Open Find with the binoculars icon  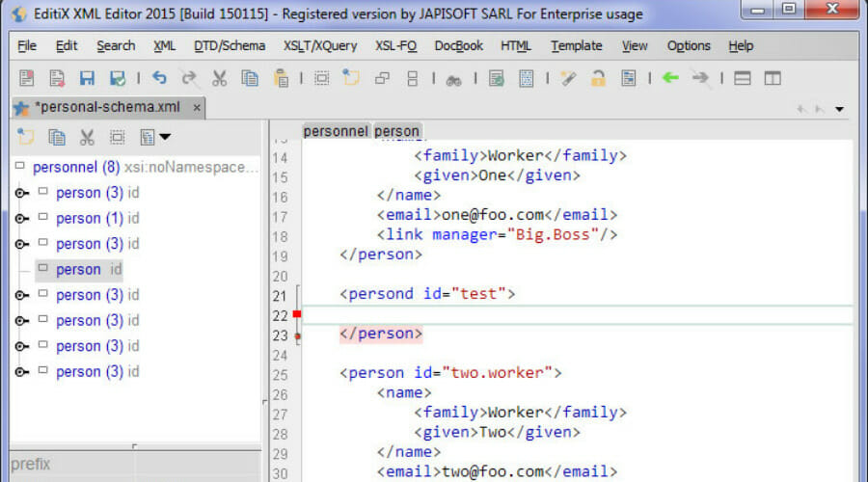[x=454, y=80]
